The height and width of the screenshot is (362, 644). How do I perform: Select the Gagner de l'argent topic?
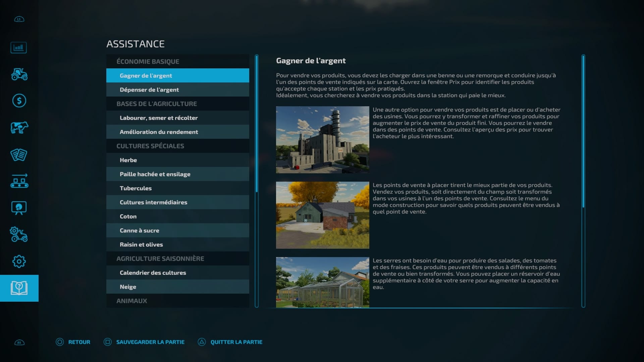(x=178, y=75)
